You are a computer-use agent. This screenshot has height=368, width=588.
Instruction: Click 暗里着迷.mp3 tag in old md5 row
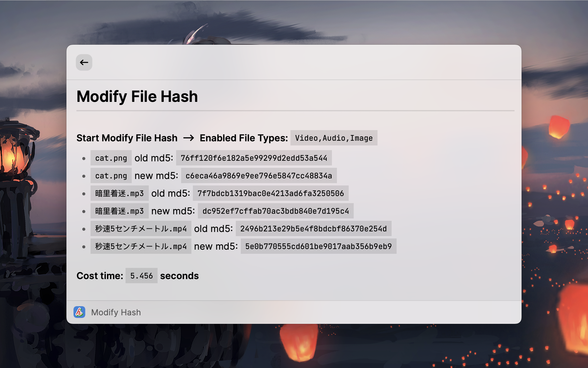point(119,193)
